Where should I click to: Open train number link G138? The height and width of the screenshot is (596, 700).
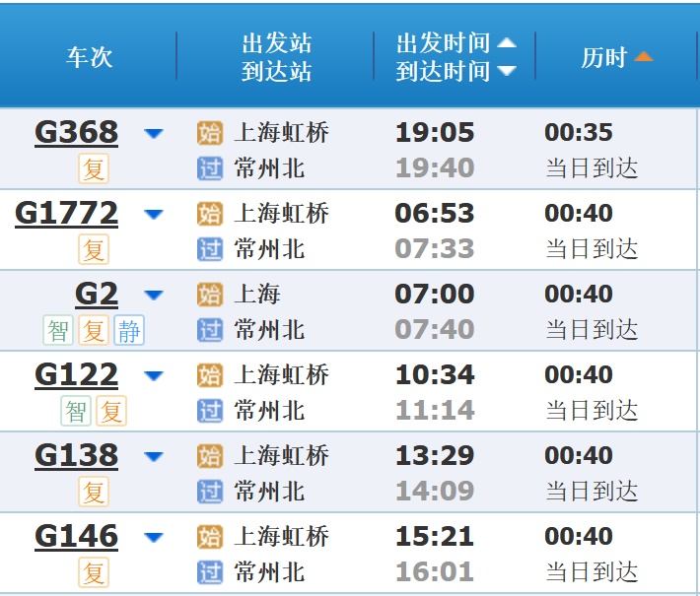[76, 456]
